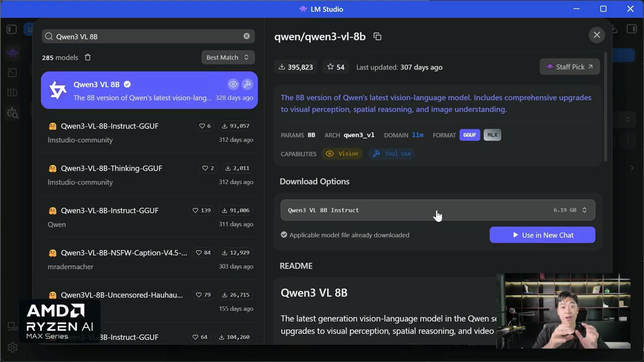Click the qwen3_vl architecture value

[x=359, y=135]
